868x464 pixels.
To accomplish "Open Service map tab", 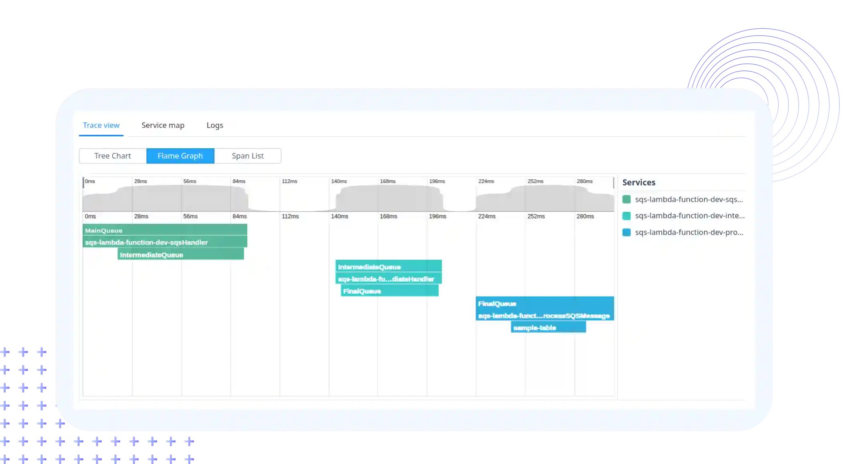I will tap(163, 125).
